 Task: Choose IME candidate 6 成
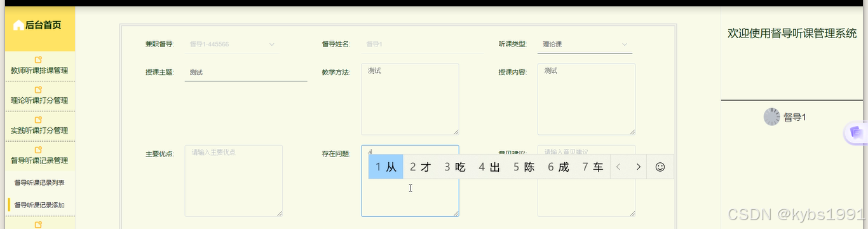click(559, 167)
